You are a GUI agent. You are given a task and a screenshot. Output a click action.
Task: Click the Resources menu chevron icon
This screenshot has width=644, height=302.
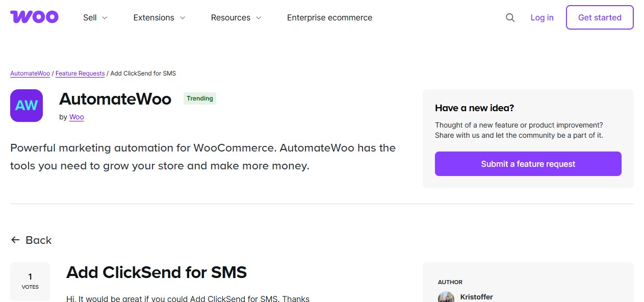pyautogui.click(x=258, y=17)
